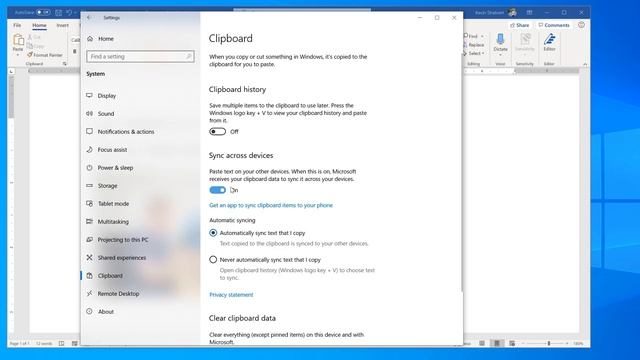640x360 pixels.
Task: Open Display settings in sidebar
Action: pyautogui.click(x=101, y=96)
